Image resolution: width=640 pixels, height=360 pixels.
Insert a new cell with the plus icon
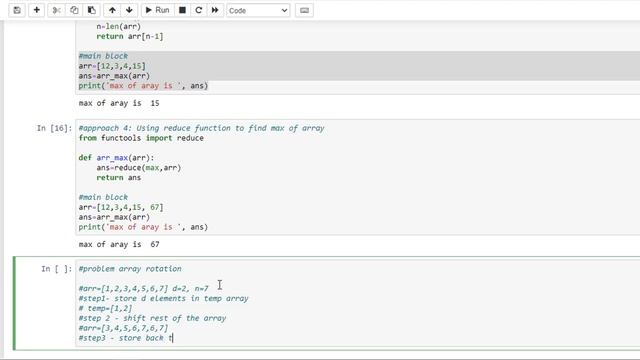36,10
